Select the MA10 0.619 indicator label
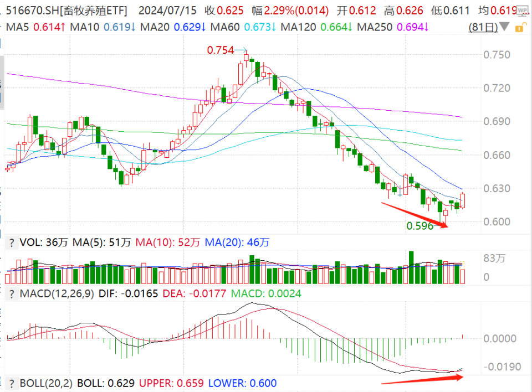This screenshot has width=532, height=392. [x=103, y=27]
